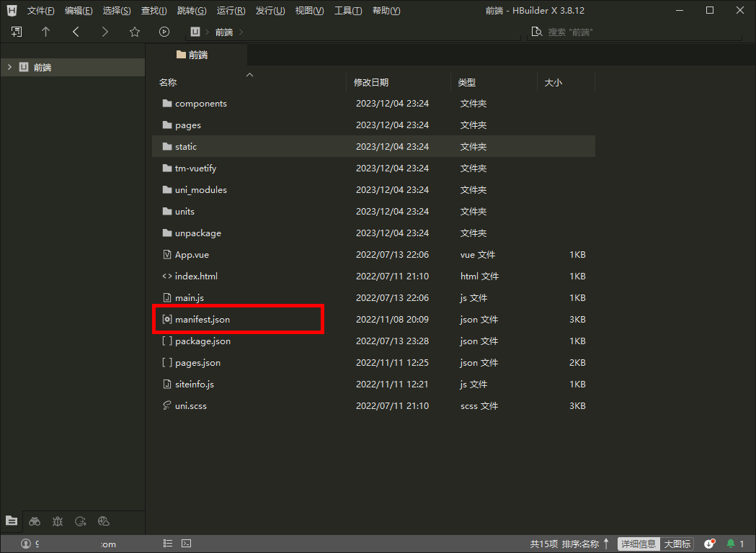Click the run play button in toolbar
Image resolution: width=756 pixels, height=553 pixels.
[x=164, y=32]
